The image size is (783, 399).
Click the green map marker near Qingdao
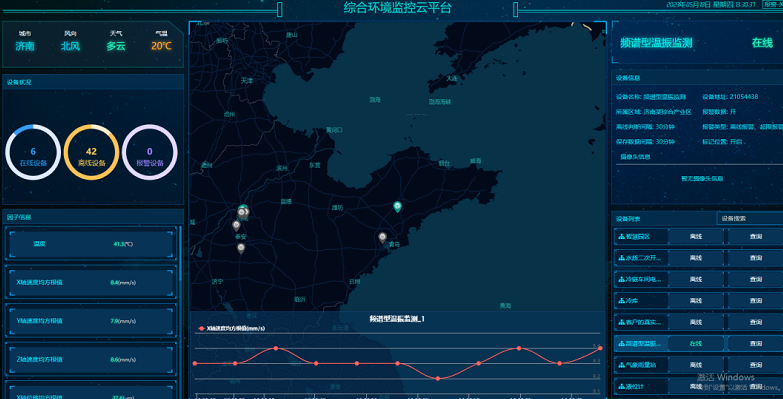click(x=397, y=207)
